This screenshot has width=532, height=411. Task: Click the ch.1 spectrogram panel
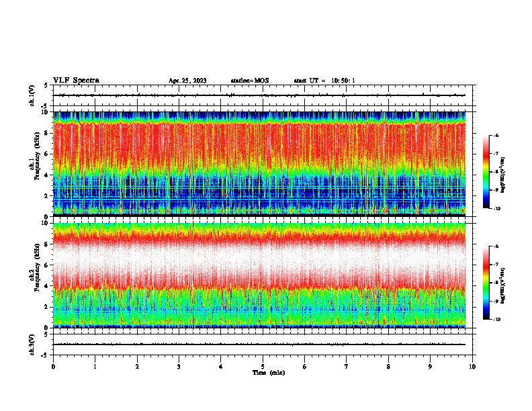coord(259,164)
